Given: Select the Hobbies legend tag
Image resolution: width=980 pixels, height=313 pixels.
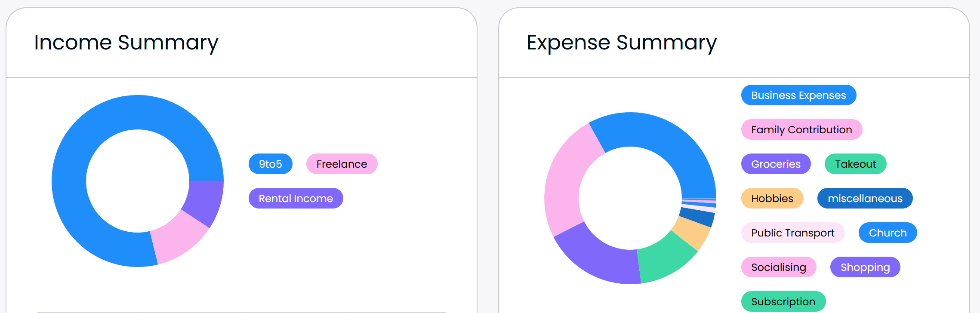Looking at the screenshot, I should (772, 198).
